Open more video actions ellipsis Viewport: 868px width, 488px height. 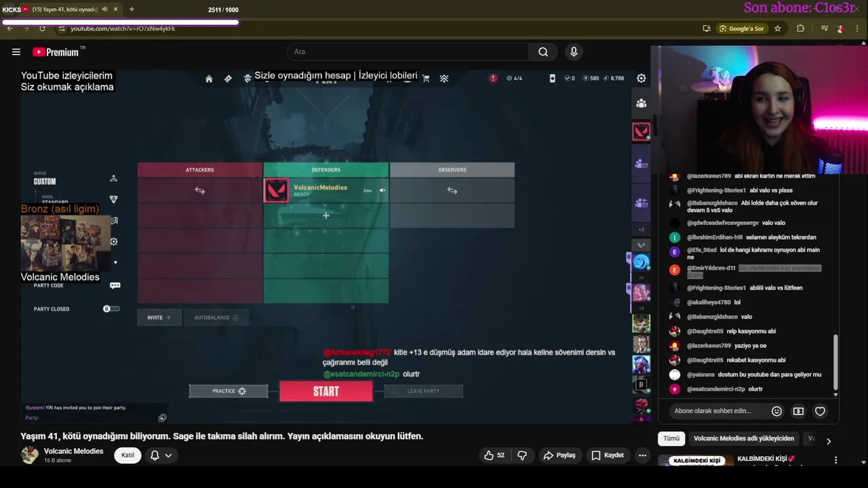pyautogui.click(x=642, y=455)
